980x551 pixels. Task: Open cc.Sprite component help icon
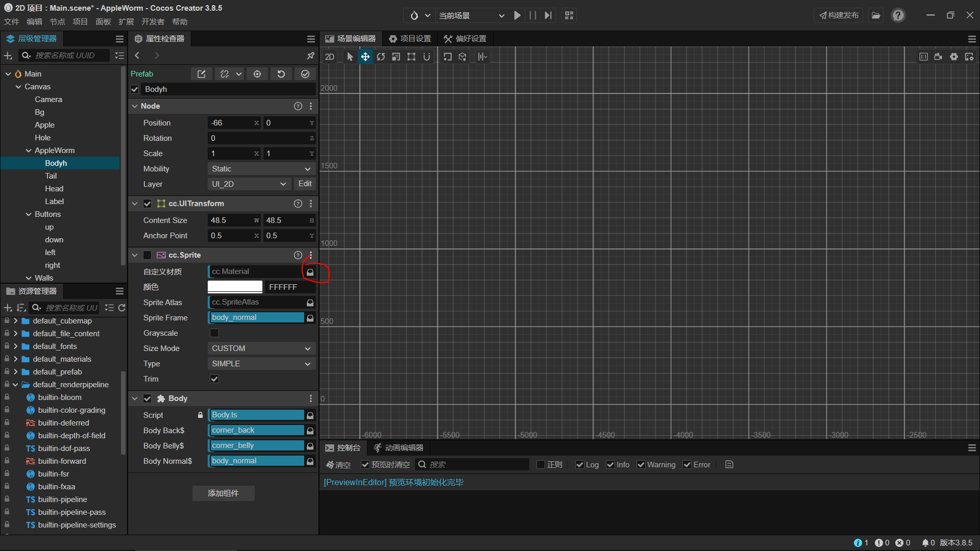tap(298, 255)
